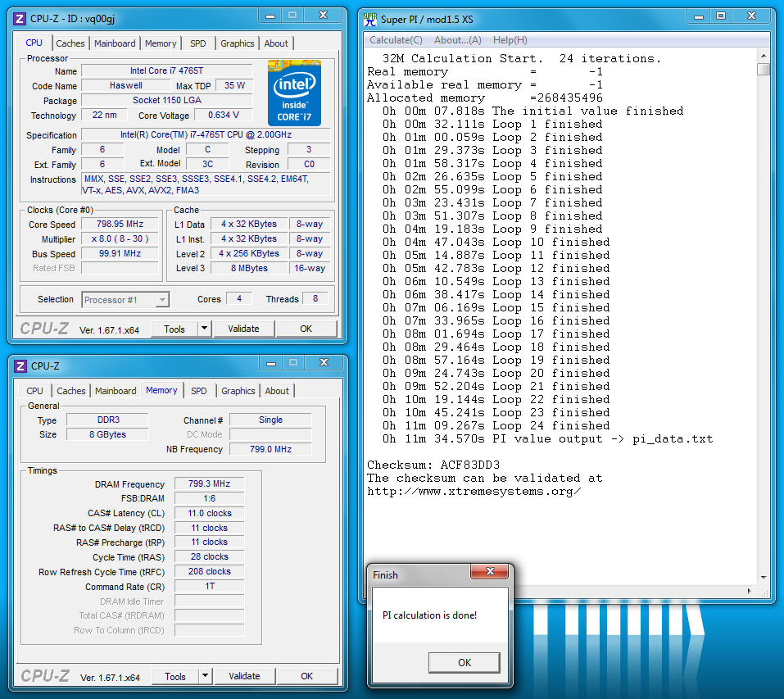
Task: Click the Core Speed 798.95 MHz value
Action: coord(120,224)
